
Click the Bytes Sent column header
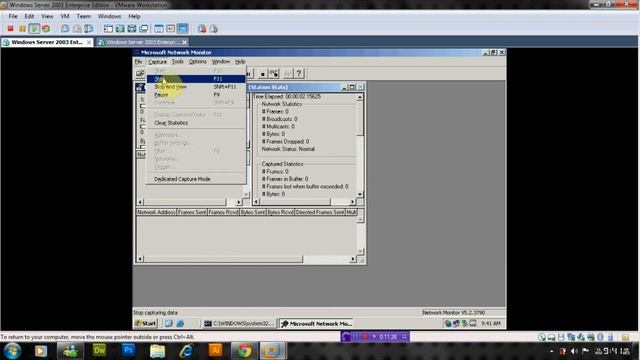pos(253,212)
